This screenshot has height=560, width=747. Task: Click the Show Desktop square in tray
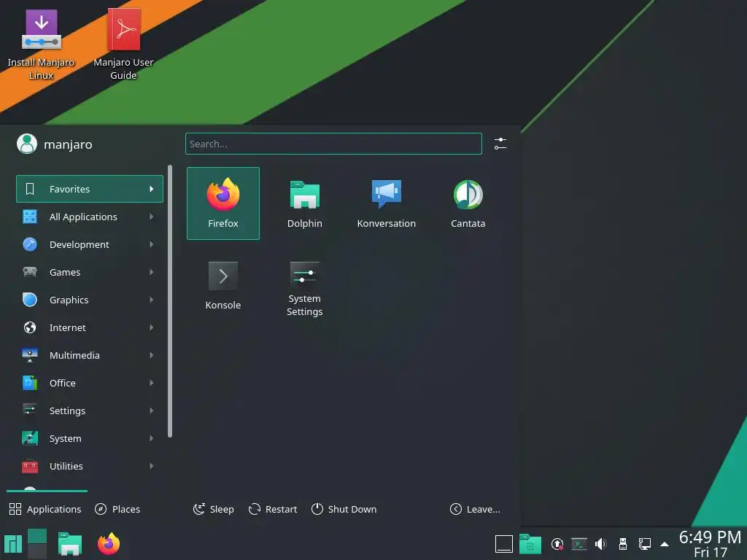click(x=503, y=544)
